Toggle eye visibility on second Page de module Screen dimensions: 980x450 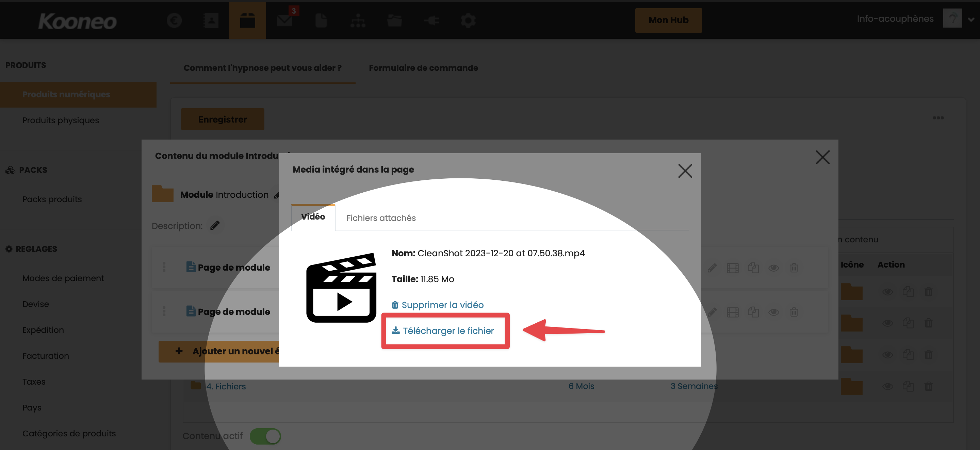coord(773,312)
